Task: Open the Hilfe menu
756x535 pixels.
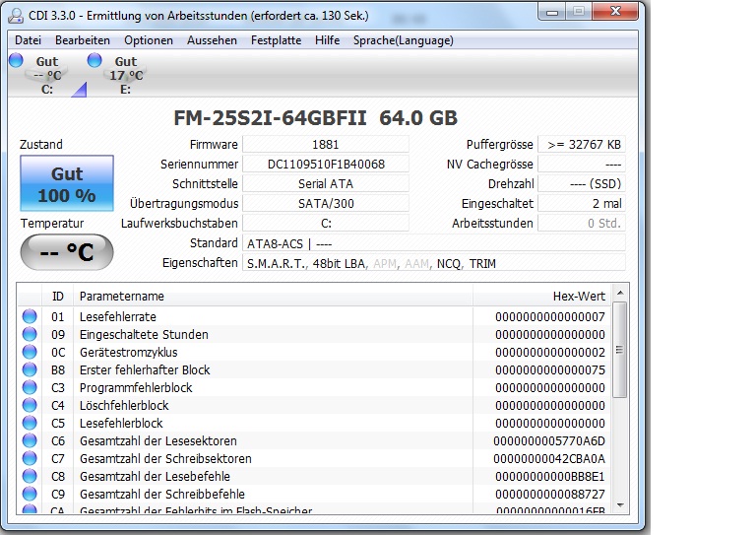Action: tap(328, 40)
